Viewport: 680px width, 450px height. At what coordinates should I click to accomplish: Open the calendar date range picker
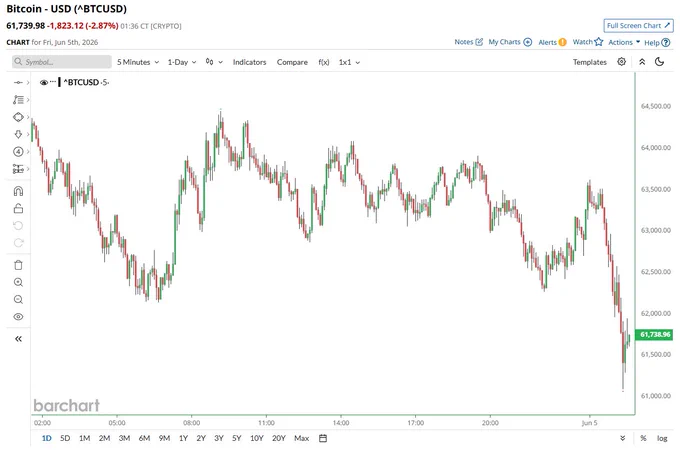coord(323,438)
